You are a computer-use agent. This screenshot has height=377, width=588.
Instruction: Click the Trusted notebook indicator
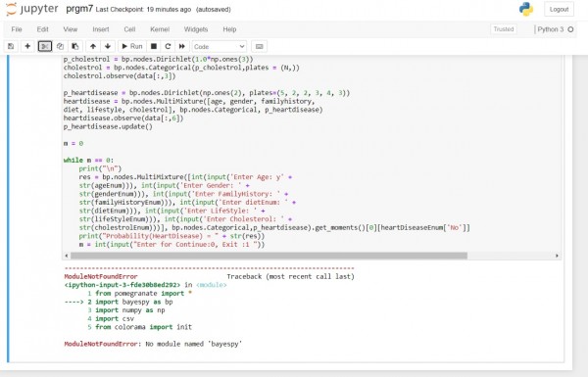pyautogui.click(x=504, y=29)
